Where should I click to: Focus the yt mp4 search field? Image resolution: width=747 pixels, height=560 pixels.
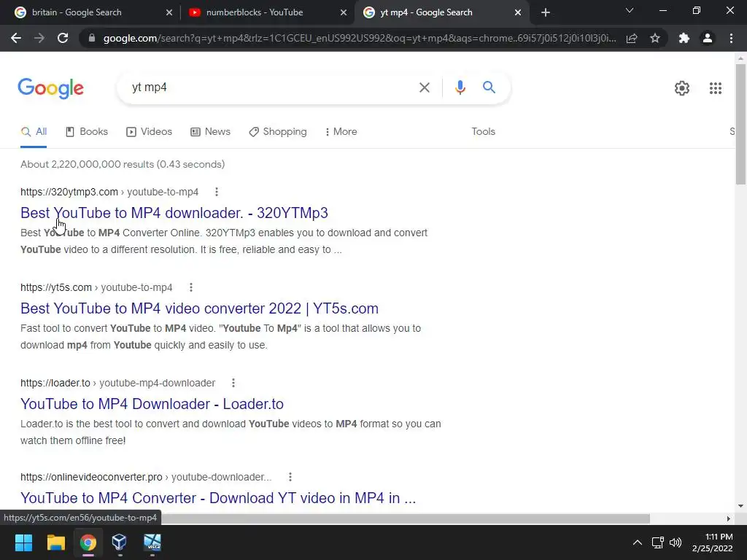click(x=271, y=87)
